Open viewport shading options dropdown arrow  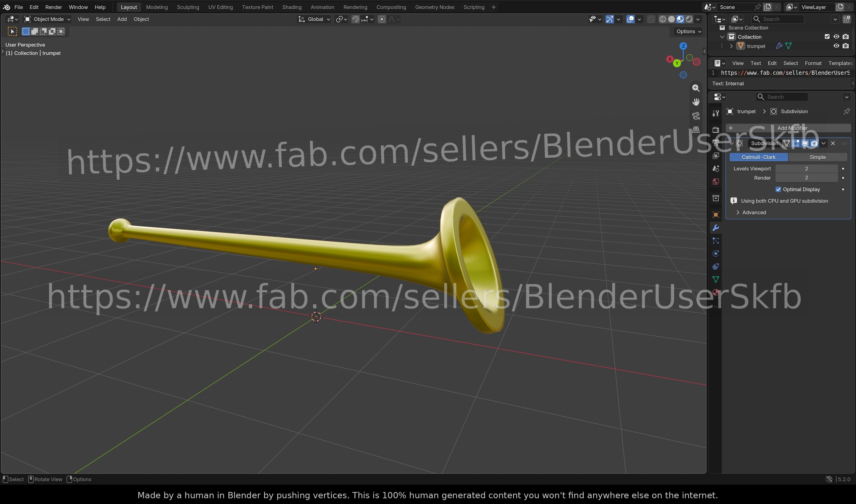pyautogui.click(x=698, y=19)
